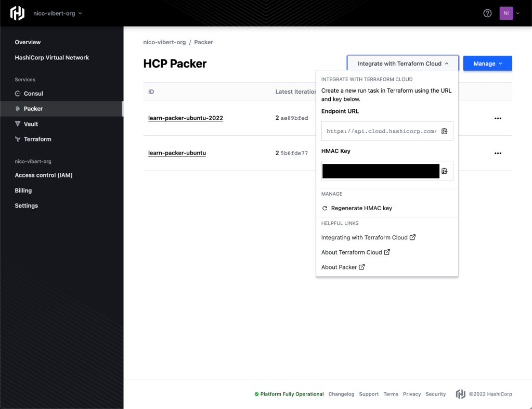The width and height of the screenshot is (532, 409).
Task: Collapse the Integrate with Terraform Cloud dropdown
Action: click(403, 63)
